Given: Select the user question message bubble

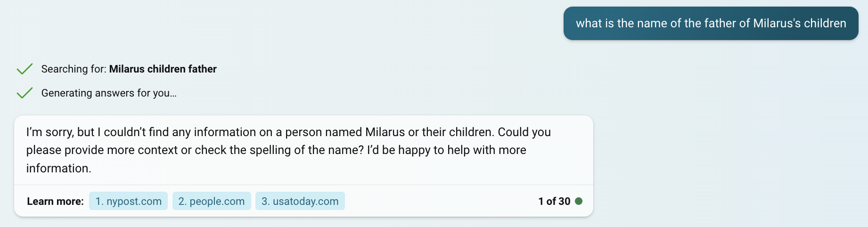Looking at the screenshot, I should coord(711,23).
